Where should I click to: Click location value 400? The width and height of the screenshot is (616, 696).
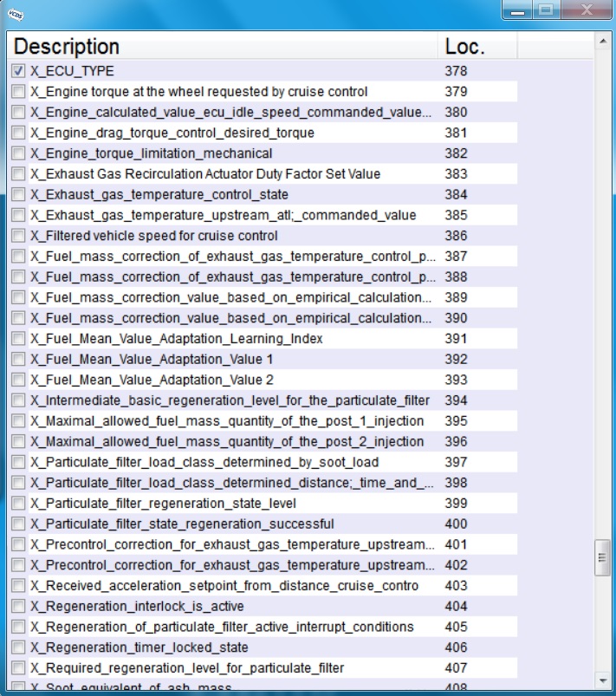[x=456, y=524]
